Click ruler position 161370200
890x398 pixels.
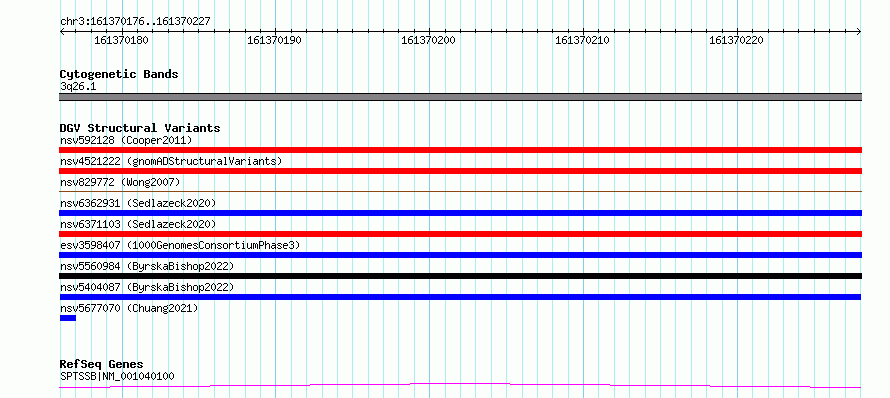(429, 40)
